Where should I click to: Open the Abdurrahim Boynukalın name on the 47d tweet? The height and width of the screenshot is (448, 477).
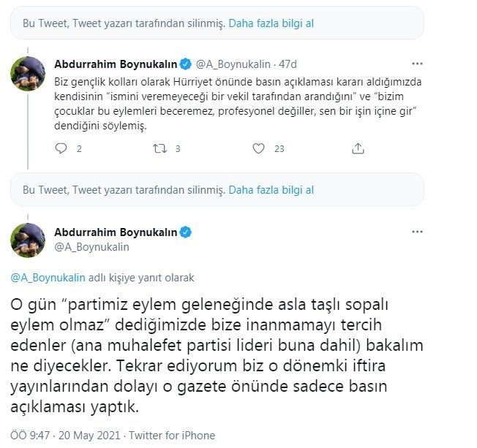116,64
